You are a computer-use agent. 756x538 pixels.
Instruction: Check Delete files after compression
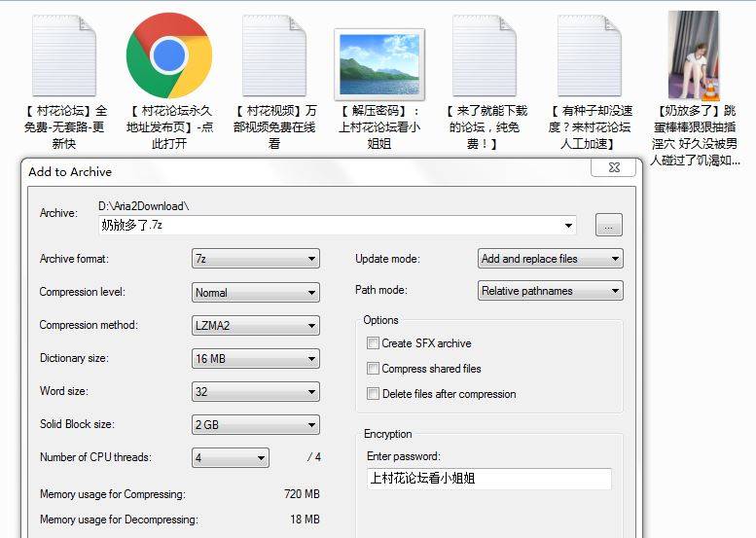[373, 394]
